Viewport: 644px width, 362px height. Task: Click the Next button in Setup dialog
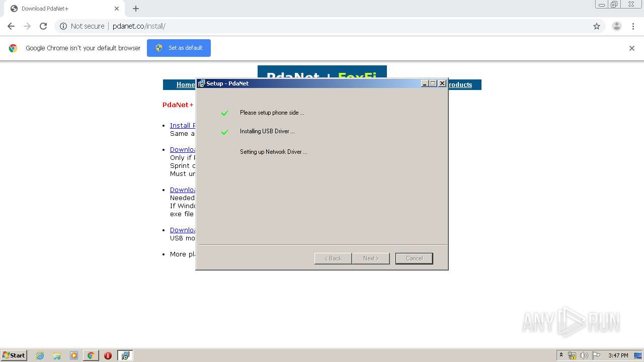pyautogui.click(x=371, y=258)
